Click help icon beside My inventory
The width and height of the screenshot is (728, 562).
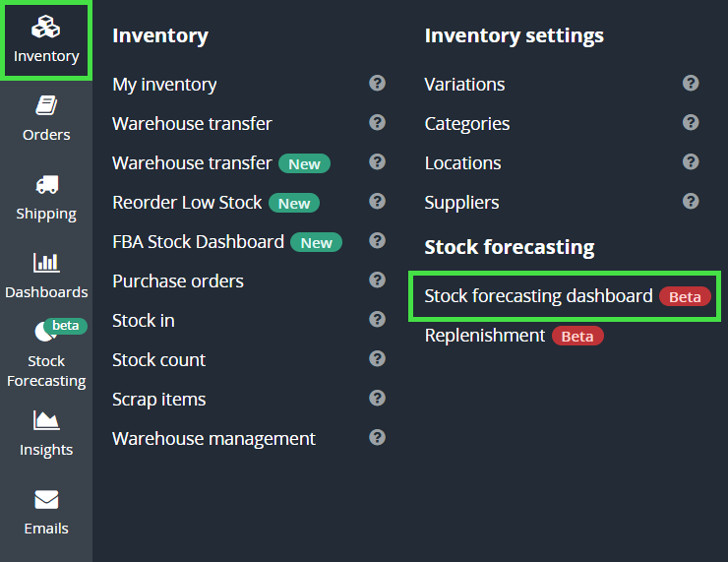pos(377,84)
